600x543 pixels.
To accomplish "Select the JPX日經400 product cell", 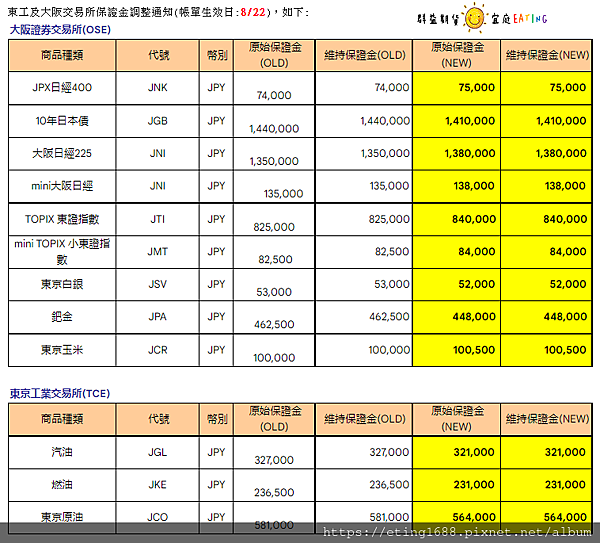I will [x=62, y=88].
